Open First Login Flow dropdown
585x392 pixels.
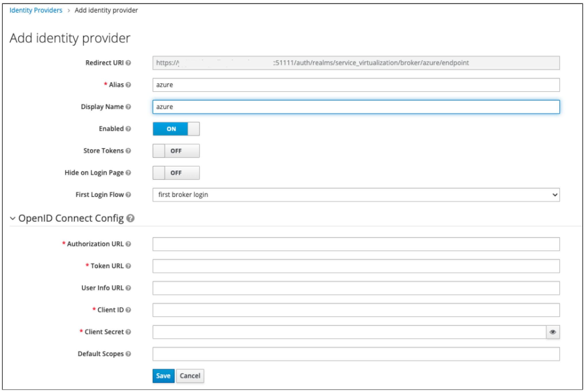click(x=356, y=195)
